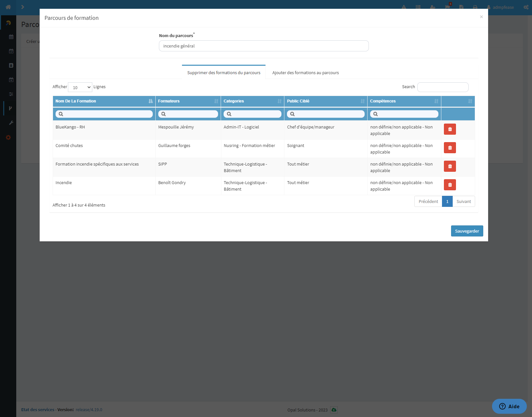532x417 pixels.
Task: Sort table by Public Ciblé column
Action: coord(325,101)
